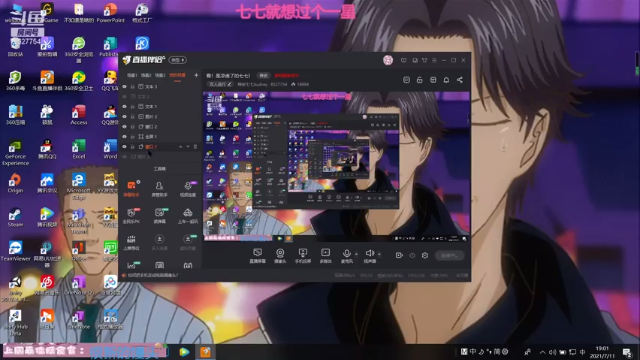Add a phone screen-cast (手机投屏) source
The width and height of the screenshot is (640, 360).
coord(303,256)
